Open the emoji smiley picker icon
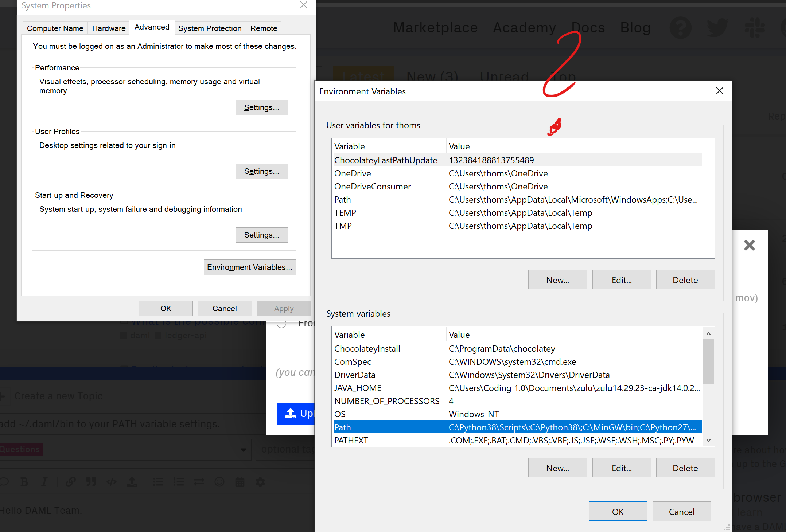Viewport: 786px width, 532px height. click(219, 482)
